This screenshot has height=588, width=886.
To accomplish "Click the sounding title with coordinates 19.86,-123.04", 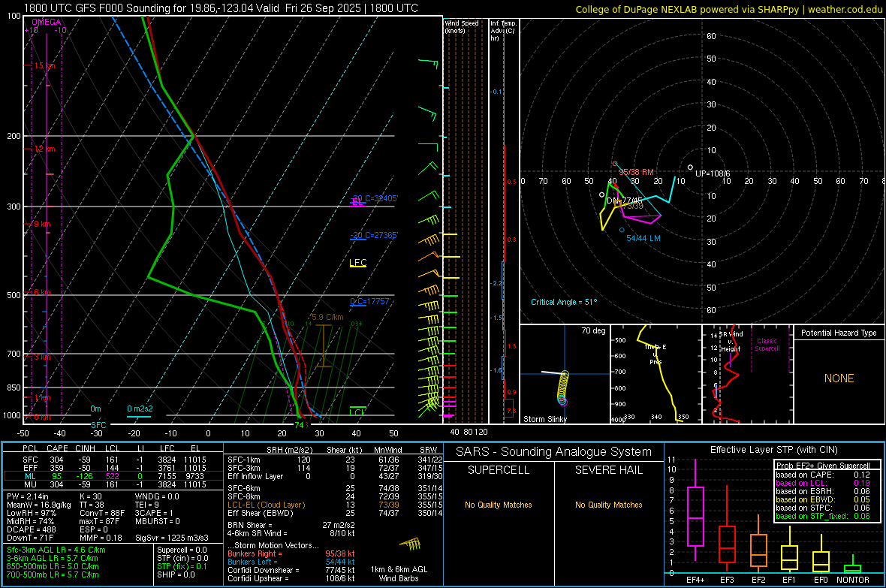I will [x=221, y=8].
